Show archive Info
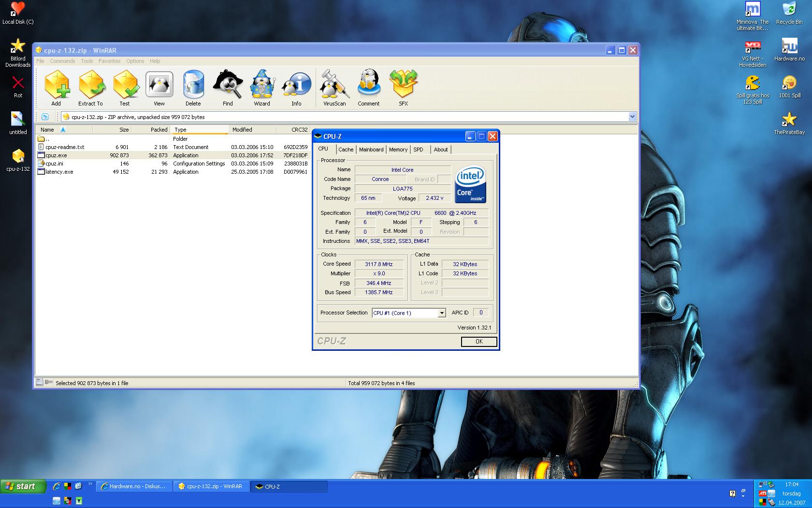 pos(296,88)
